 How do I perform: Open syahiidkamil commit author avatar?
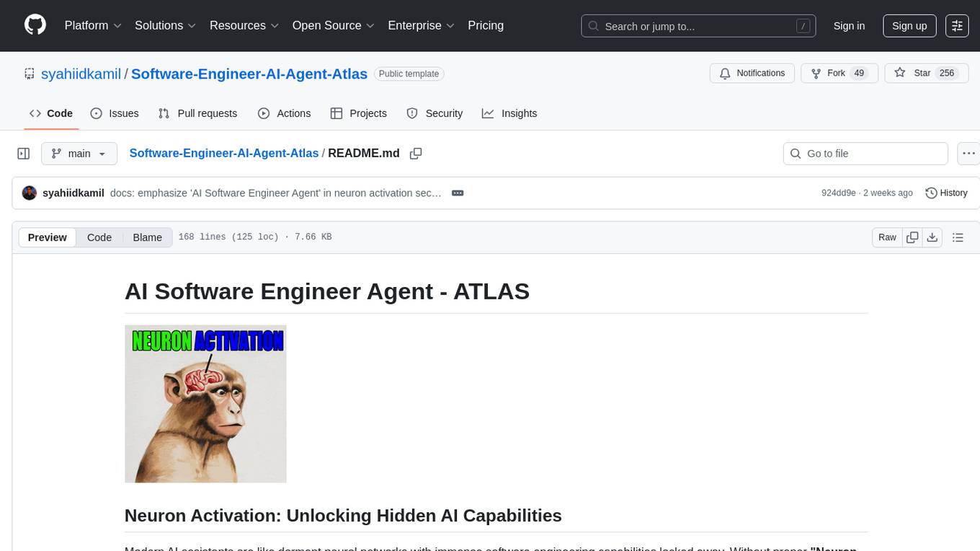pos(30,193)
